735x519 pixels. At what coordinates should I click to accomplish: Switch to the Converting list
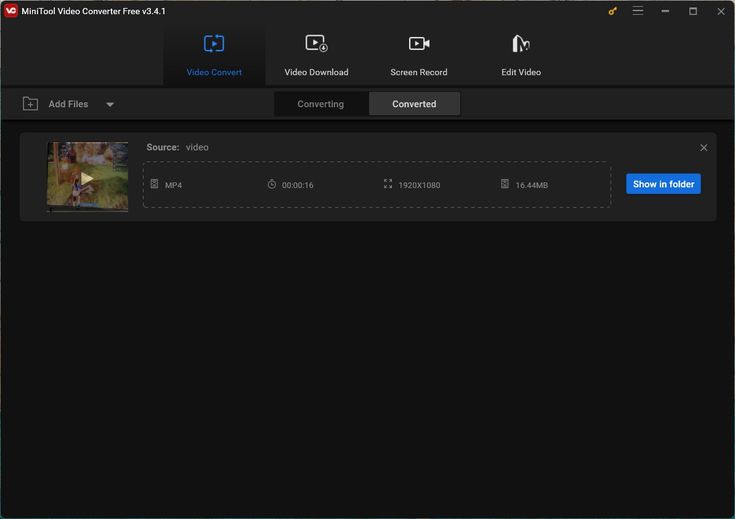(321, 104)
